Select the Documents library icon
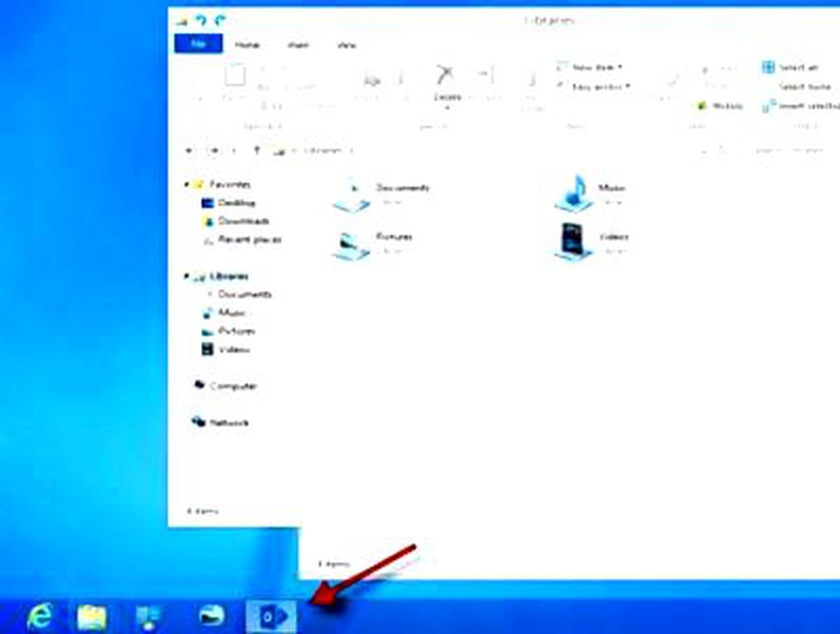Viewport: 840px width, 634px height. tap(352, 194)
